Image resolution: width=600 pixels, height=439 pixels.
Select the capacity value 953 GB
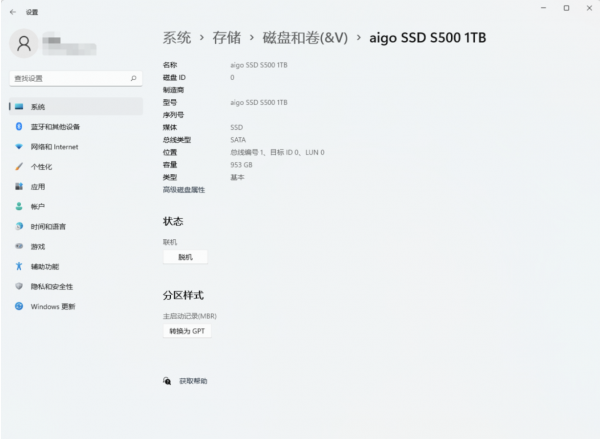coord(241,165)
